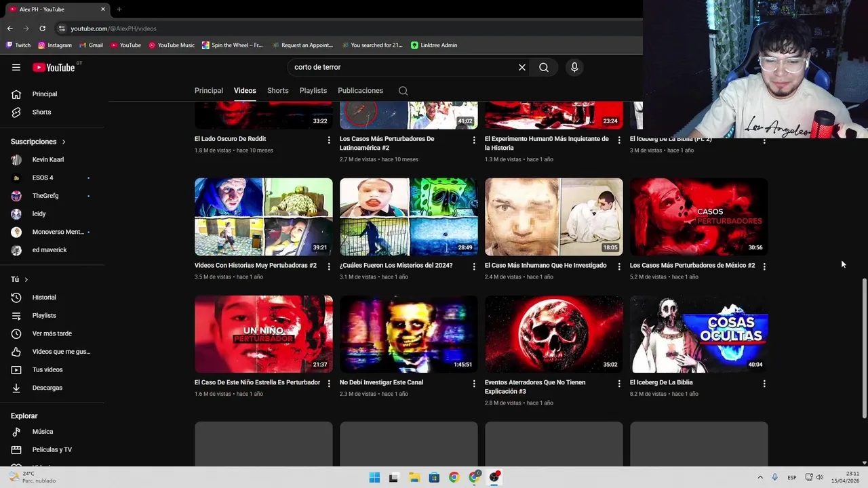Open options for ¿Cuáles Fueron Los Misterios del 2024?
This screenshot has width=868, height=488.
(x=474, y=266)
